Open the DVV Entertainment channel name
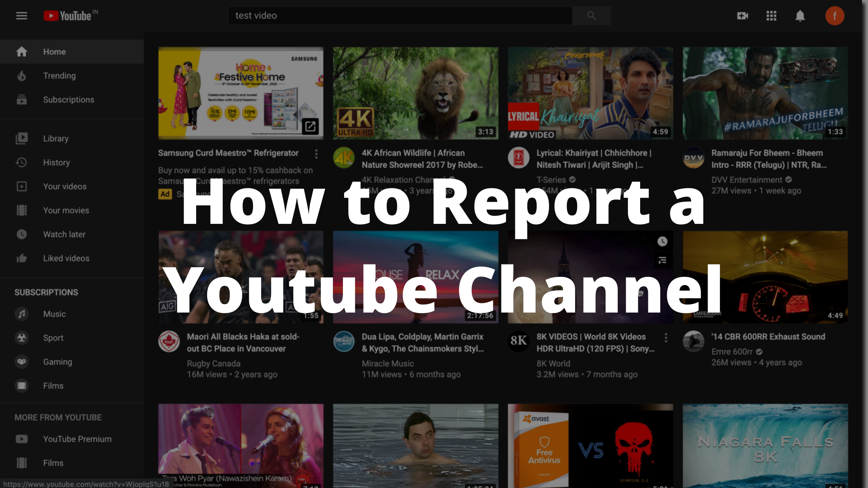The width and height of the screenshot is (868, 488). coord(747,180)
